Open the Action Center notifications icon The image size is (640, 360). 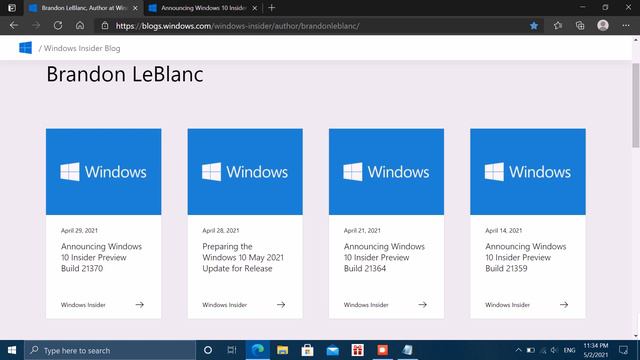[623, 350]
